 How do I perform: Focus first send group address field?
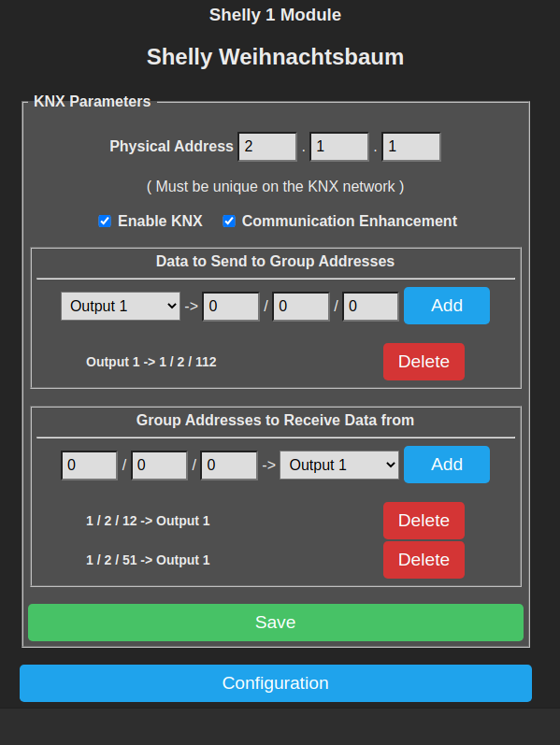(x=231, y=307)
